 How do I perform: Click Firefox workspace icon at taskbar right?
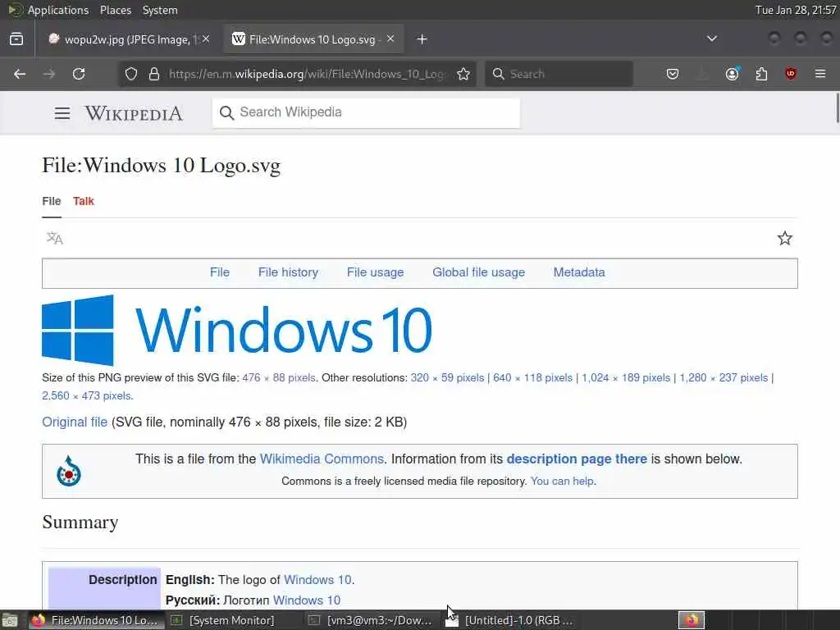pos(692,620)
